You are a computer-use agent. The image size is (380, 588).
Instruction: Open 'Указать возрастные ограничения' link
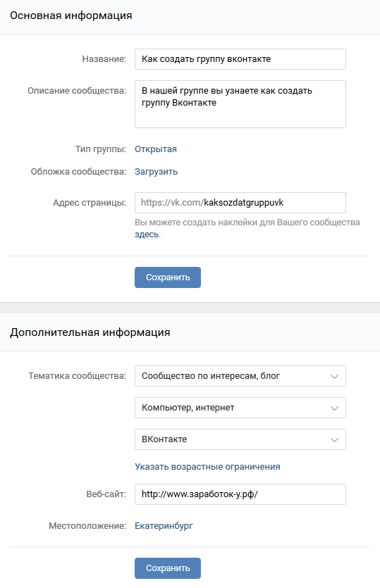pos(208,467)
